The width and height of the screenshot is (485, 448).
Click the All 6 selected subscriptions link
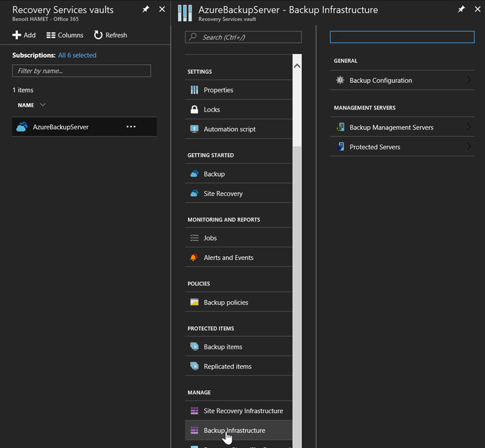pos(77,55)
